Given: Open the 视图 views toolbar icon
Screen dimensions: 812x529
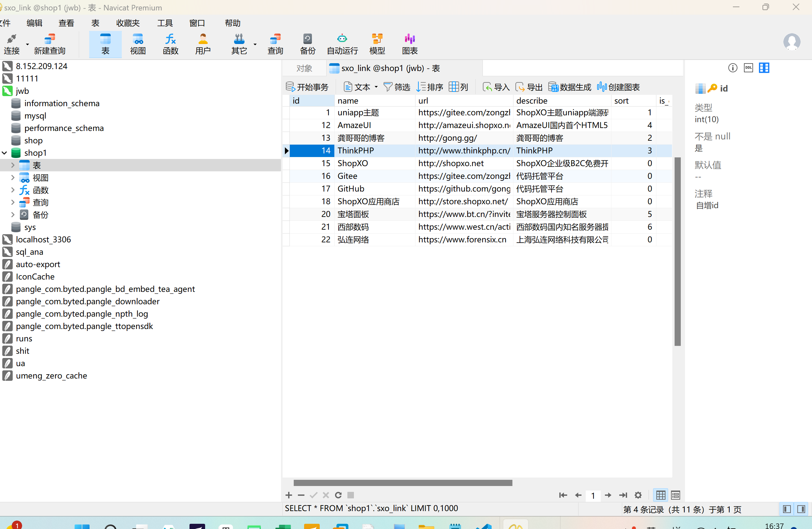Looking at the screenshot, I should 138,44.
